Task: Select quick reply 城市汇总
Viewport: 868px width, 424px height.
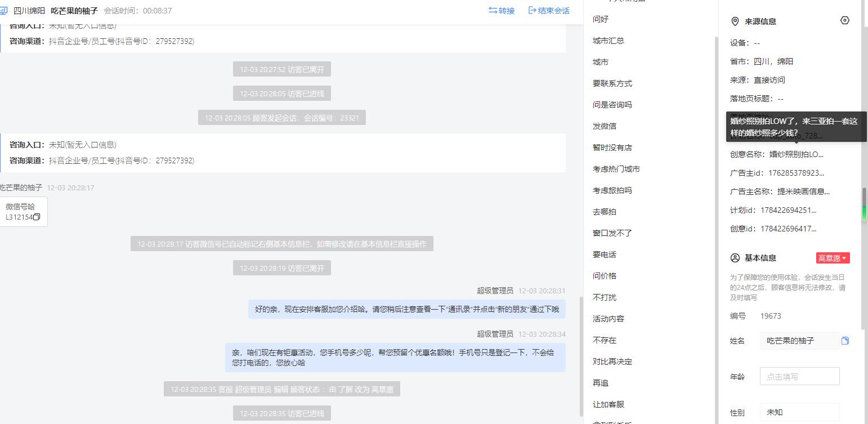Action: 609,41
